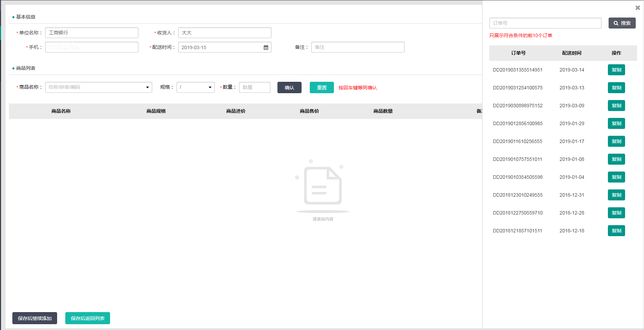
Task: Copy the order dated 2019-01-29
Action: click(x=616, y=123)
